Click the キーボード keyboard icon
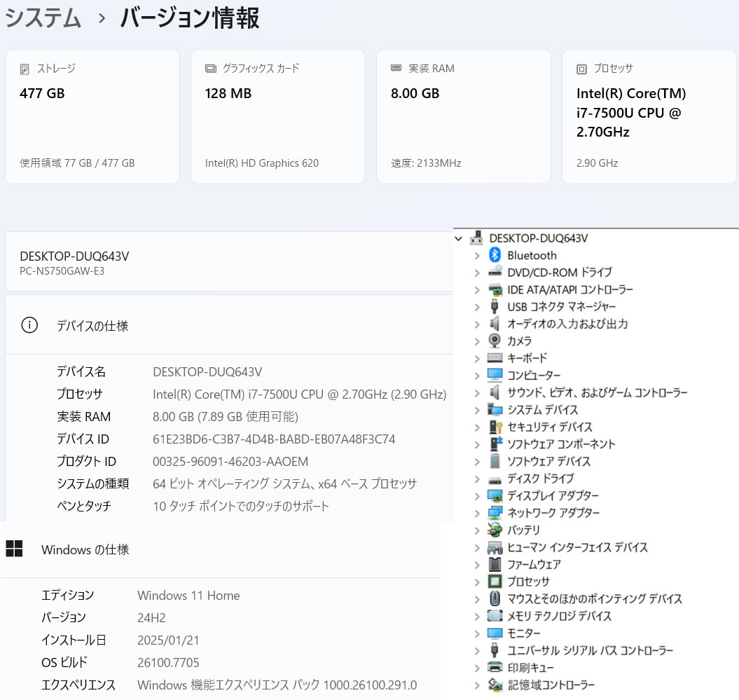Image resolution: width=739 pixels, height=700 pixels. (495, 358)
